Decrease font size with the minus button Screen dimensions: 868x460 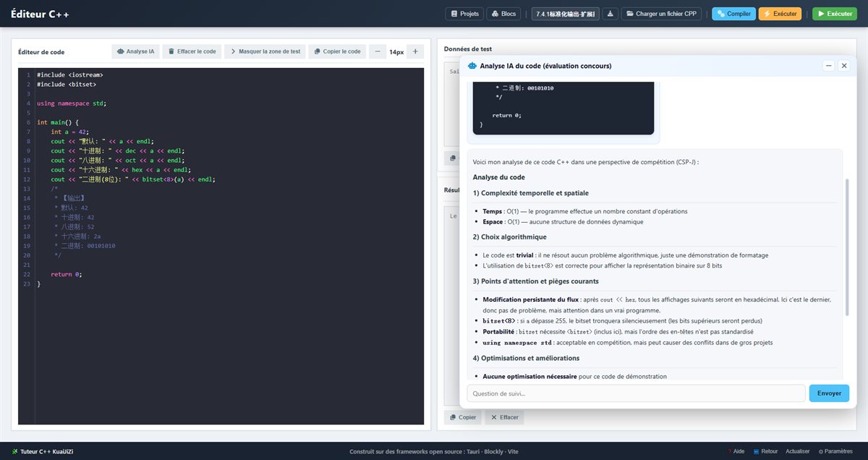click(378, 52)
